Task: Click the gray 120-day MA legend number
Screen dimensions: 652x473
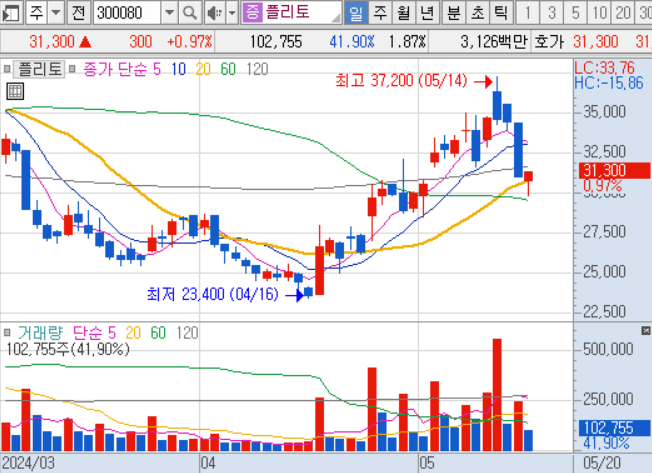Action: point(257,69)
